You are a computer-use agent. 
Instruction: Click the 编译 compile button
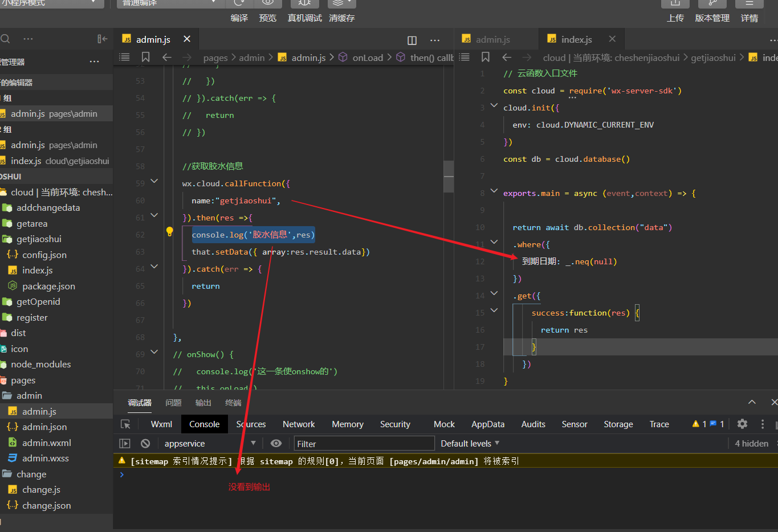tap(239, 18)
